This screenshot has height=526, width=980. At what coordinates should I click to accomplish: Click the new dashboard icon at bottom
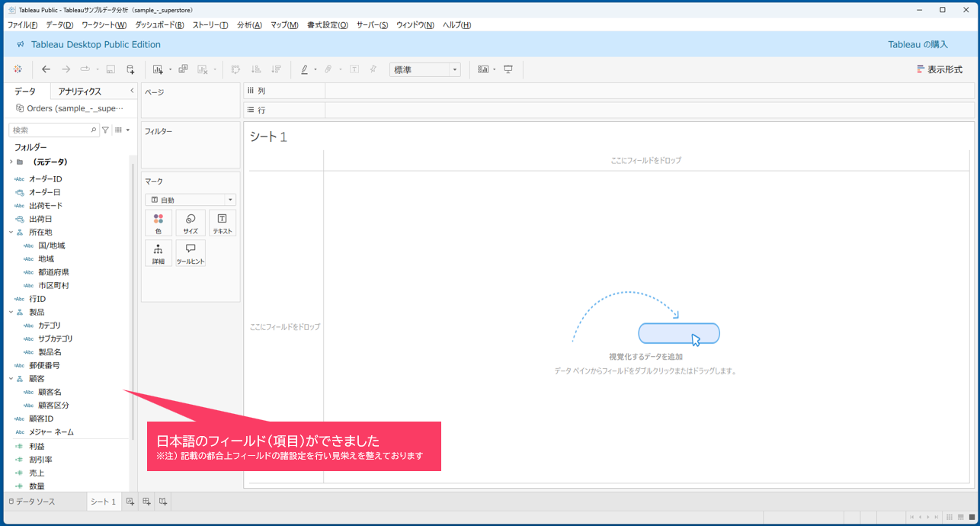tap(147, 502)
